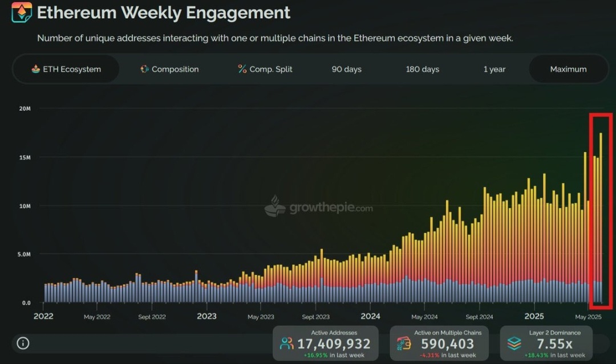Image resolution: width=616 pixels, height=364 pixels.
Task: Click the 2024 x-axis label
Action: pos(371,316)
